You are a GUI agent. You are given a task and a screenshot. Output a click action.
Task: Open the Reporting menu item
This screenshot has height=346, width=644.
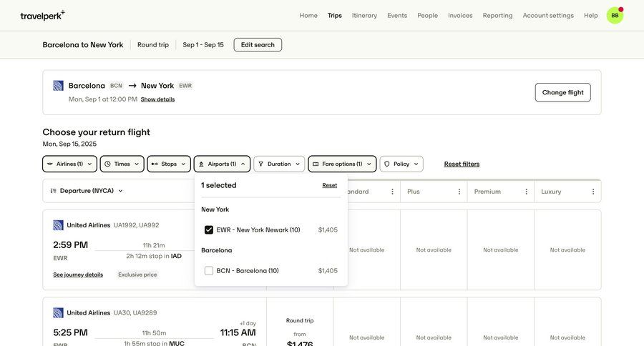tap(497, 15)
